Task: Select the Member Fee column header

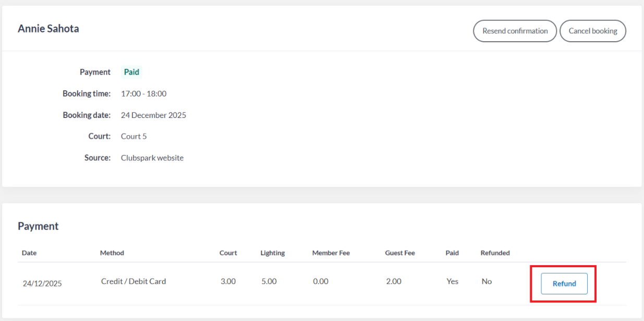Action: click(x=331, y=253)
